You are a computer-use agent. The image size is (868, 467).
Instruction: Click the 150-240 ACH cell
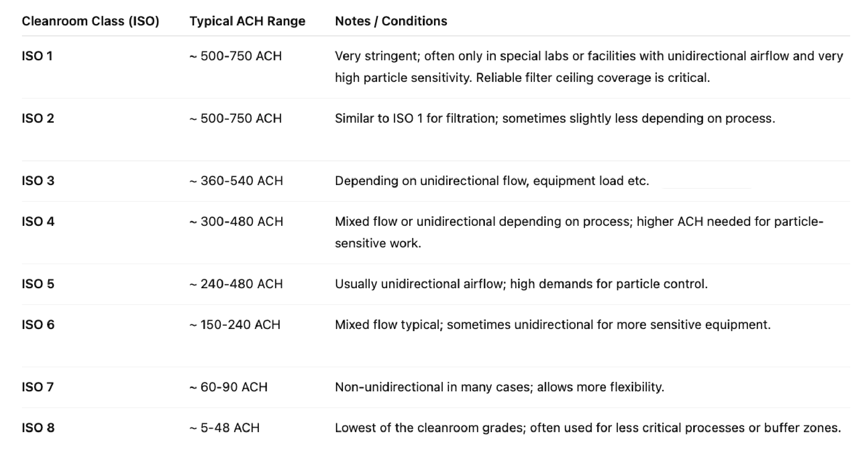tap(235, 325)
